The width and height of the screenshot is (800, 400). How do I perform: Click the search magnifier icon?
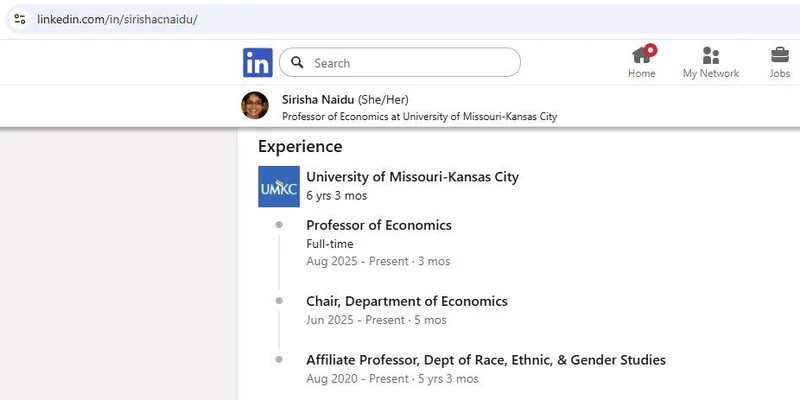click(297, 63)
